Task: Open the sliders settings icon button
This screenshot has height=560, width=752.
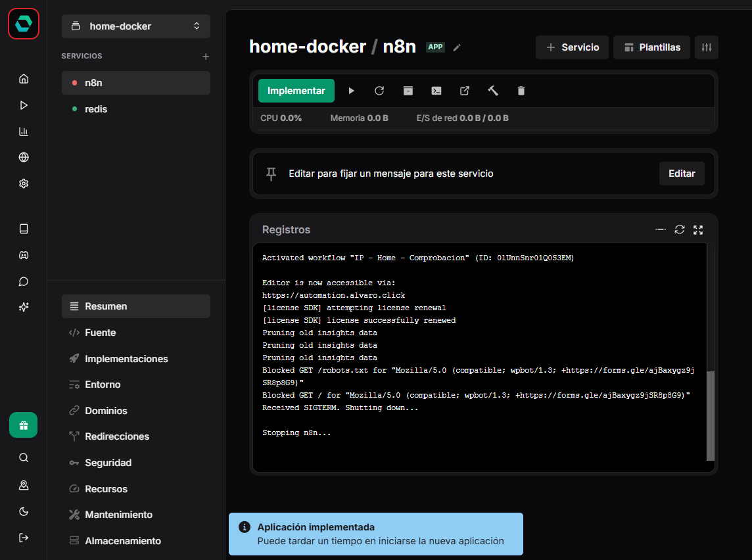Action: click(x=707, y=47)
